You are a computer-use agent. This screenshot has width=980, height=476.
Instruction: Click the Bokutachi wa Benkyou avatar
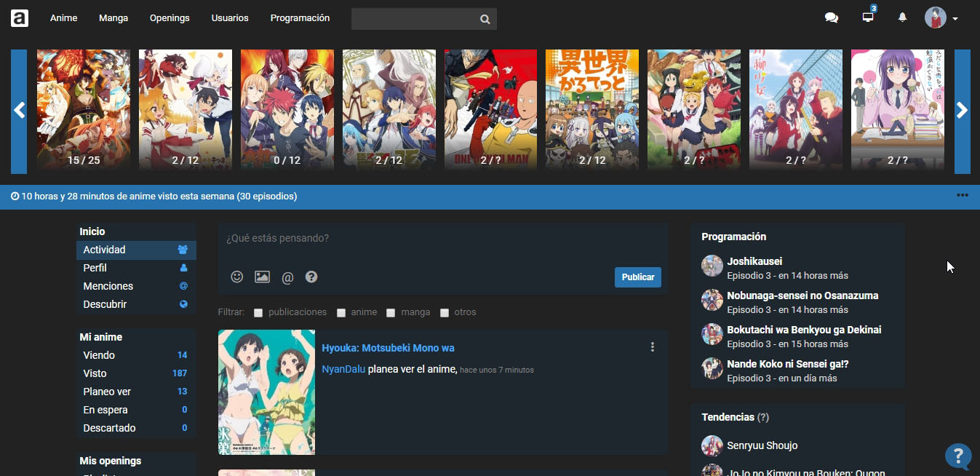(x=712, y=334)
